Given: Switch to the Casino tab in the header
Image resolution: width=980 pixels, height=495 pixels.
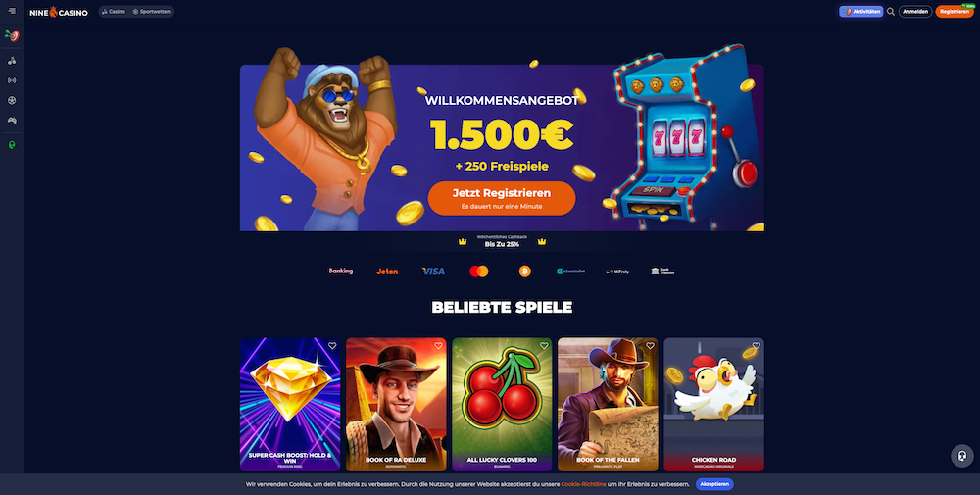Looking at the screenshot, I should point(114,11).
